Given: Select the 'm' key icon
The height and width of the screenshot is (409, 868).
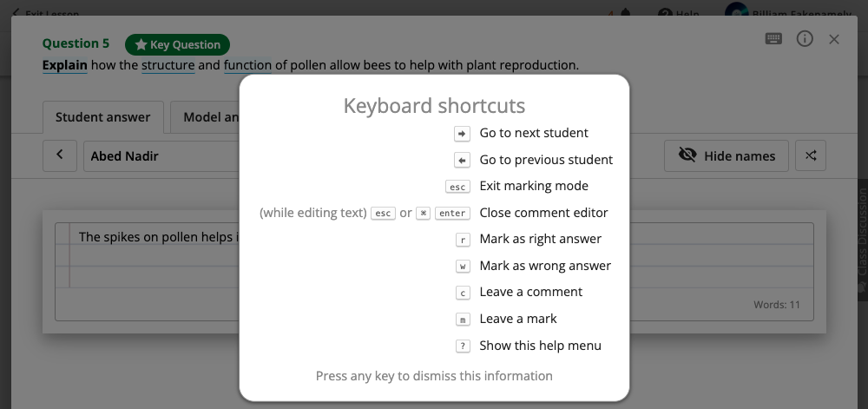Looking at the screenshot, I should point(463,320).
